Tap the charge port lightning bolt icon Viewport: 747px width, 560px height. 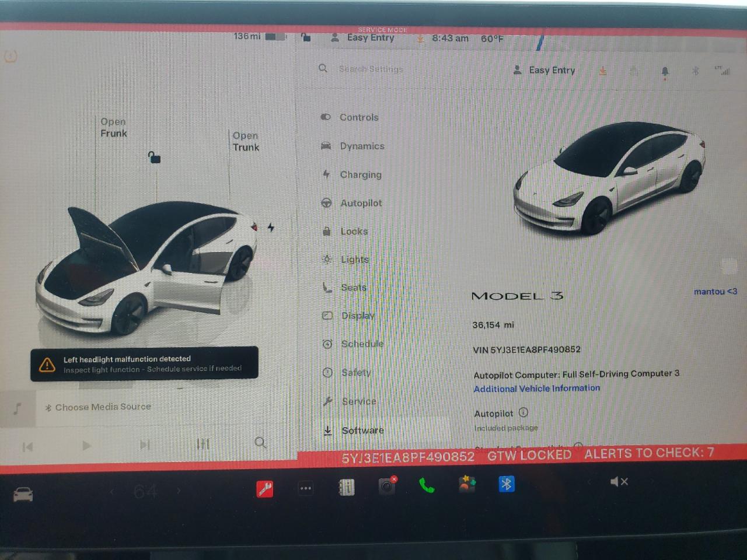271,228
